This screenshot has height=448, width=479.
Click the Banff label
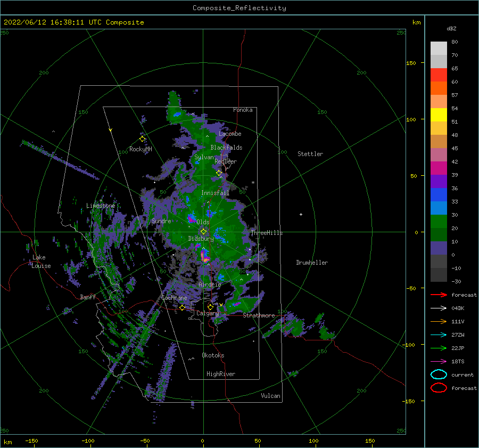(x=88, y=297)
